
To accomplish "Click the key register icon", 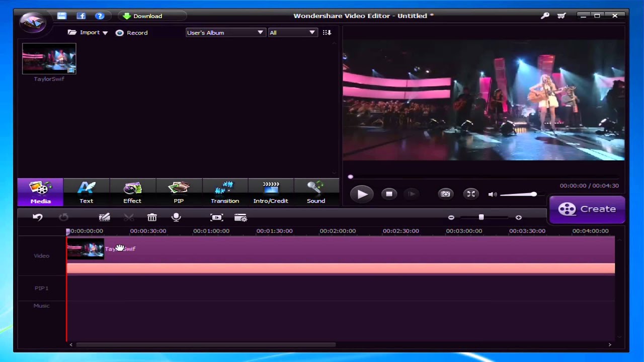I will click(x=545, y=16).
